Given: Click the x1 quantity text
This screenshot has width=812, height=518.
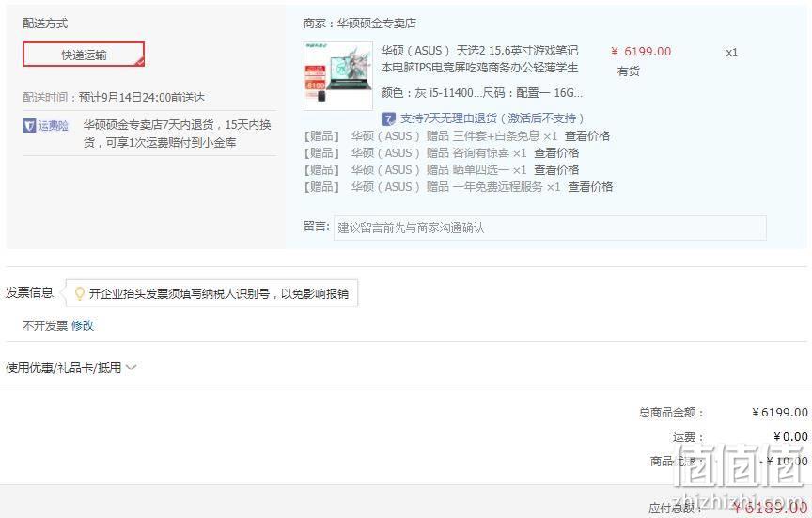Looking at the screenshot, I should tap(731, 53).
